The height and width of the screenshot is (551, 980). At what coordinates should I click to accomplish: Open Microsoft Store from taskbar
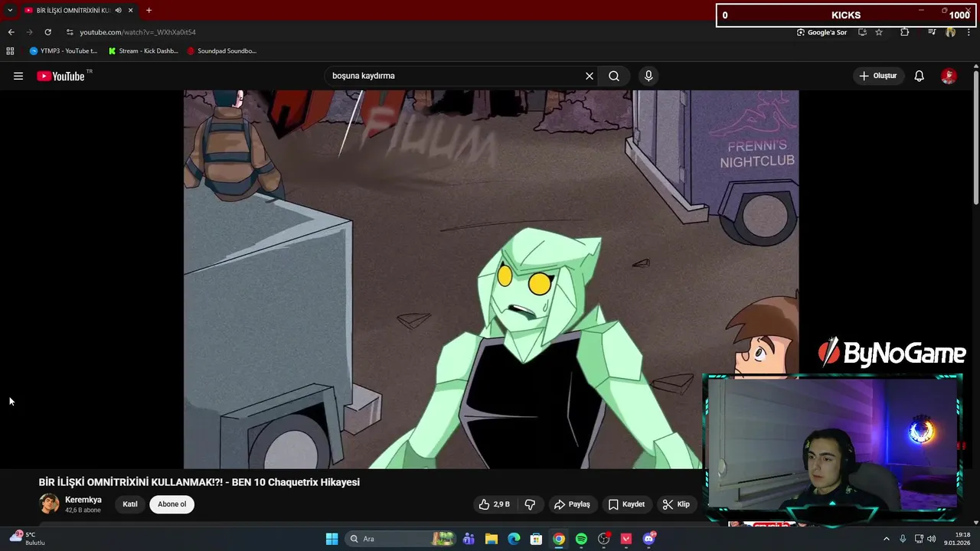(537, 539)
